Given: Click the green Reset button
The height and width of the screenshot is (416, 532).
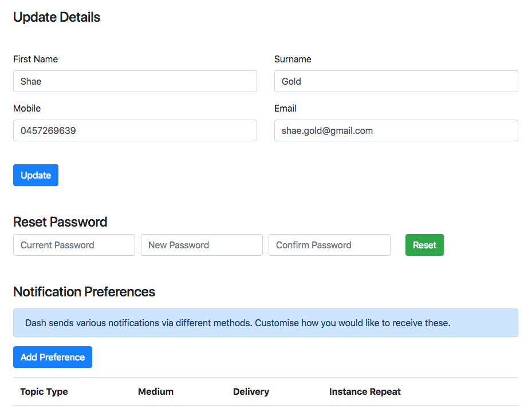Looking at the screenshot, I should (424, 245).
